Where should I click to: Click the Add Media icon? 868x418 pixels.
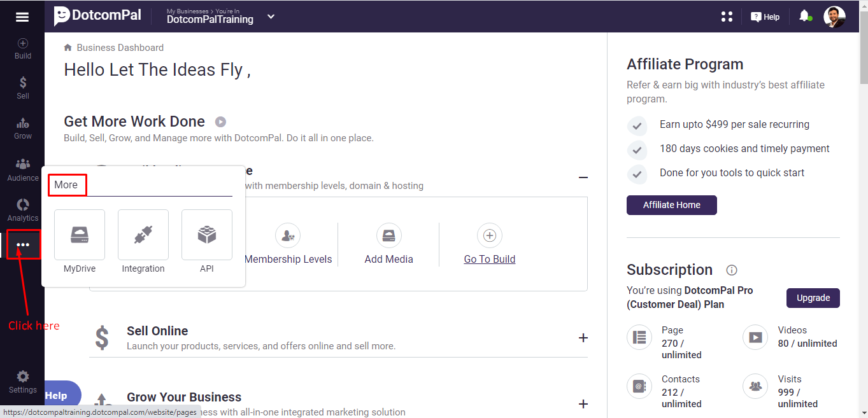pos(389,235)
